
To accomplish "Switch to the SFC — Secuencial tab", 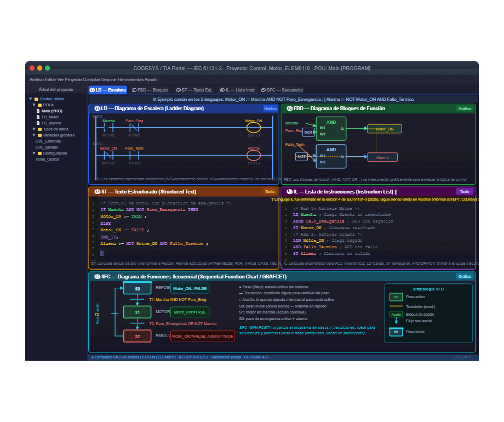I will [x=282, y=90].
